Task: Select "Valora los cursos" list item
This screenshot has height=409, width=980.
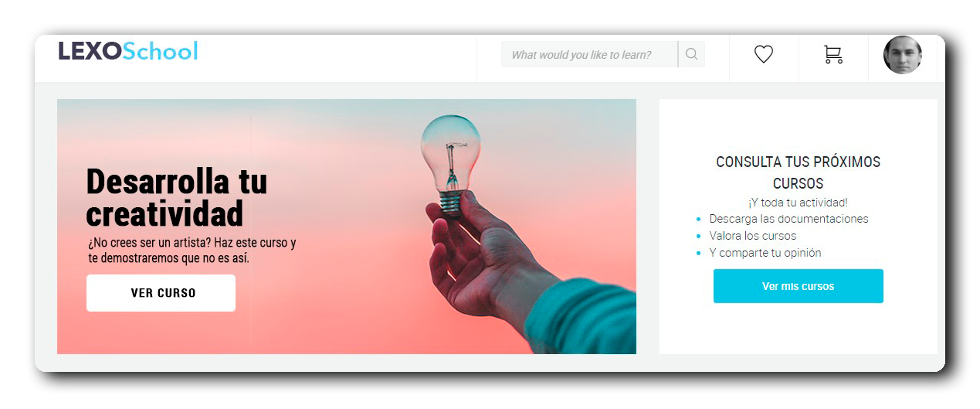Action: (752, 236)
